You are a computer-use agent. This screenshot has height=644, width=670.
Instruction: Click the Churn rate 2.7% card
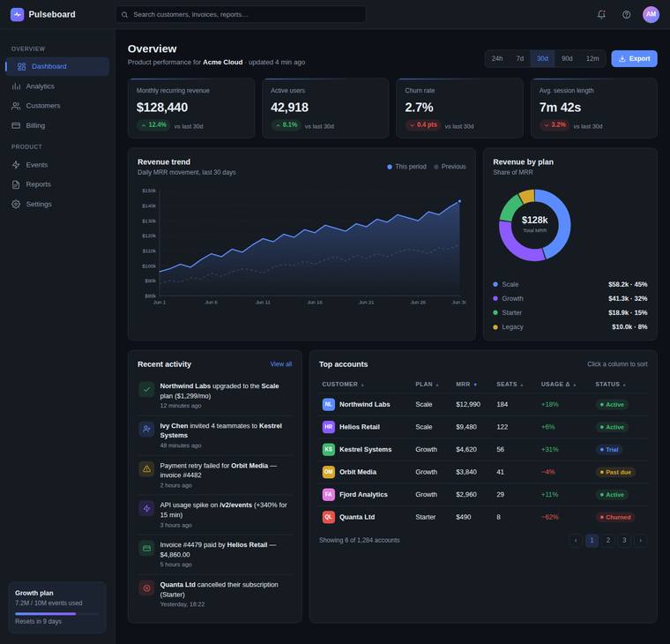click(460, 109)
